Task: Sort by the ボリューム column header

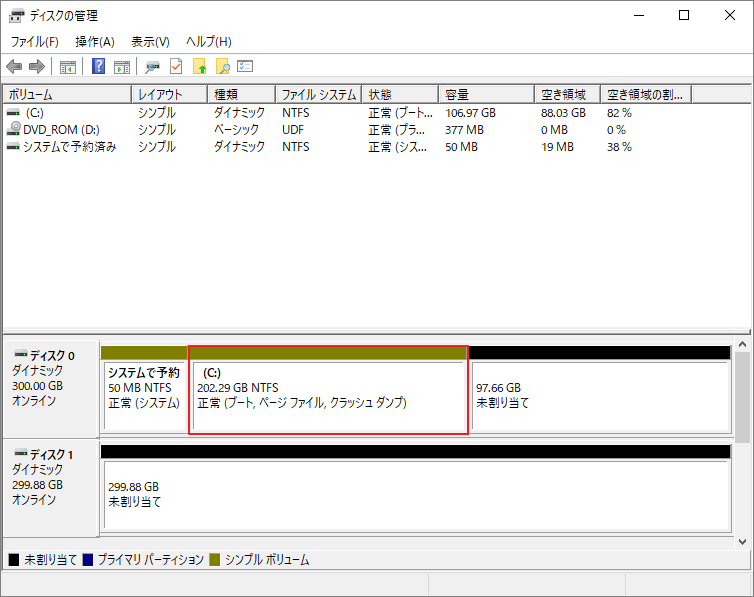Action: [67, 95]
